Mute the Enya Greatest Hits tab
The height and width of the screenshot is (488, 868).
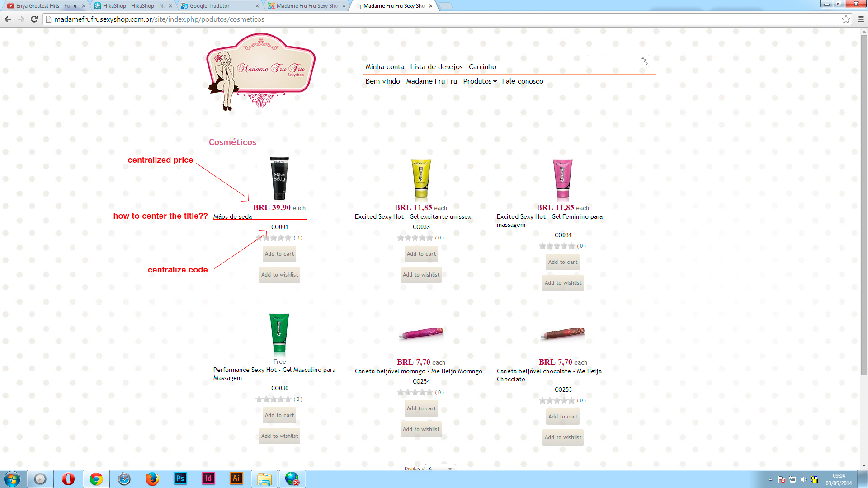[76, 6]
